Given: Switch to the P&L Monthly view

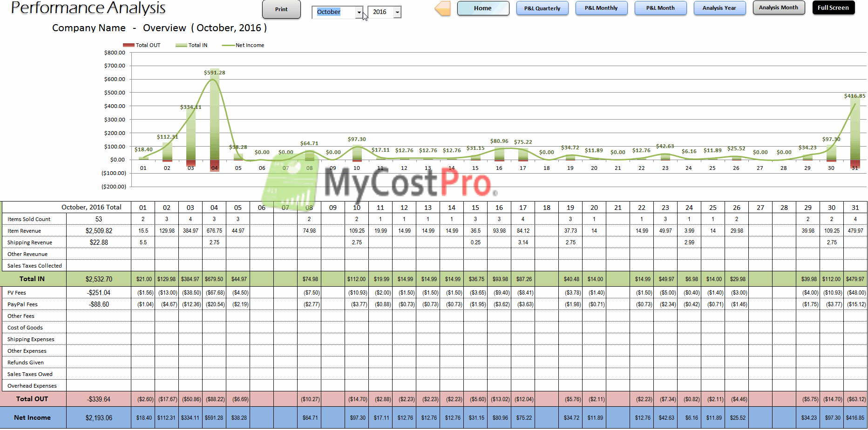Looking at the screenshot, I should [x=601, y=8].
